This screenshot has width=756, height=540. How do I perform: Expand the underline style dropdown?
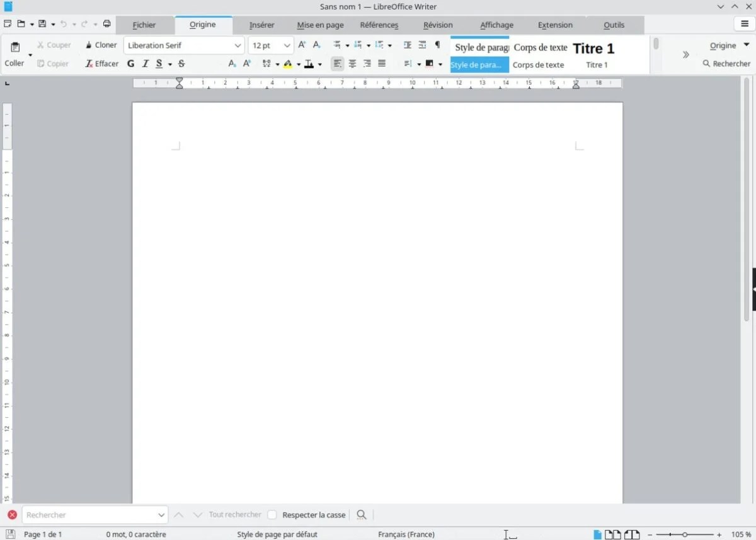(x=170, y=64)
